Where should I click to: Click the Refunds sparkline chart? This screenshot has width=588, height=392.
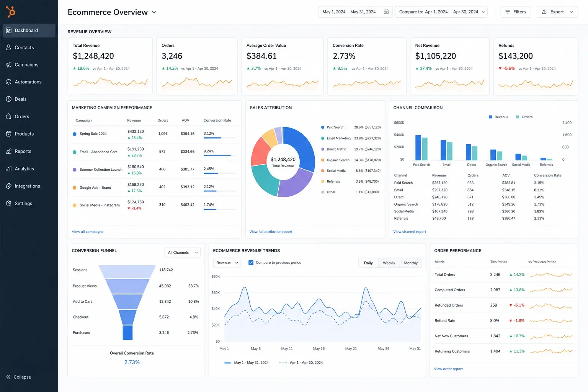tap(536, 84)
